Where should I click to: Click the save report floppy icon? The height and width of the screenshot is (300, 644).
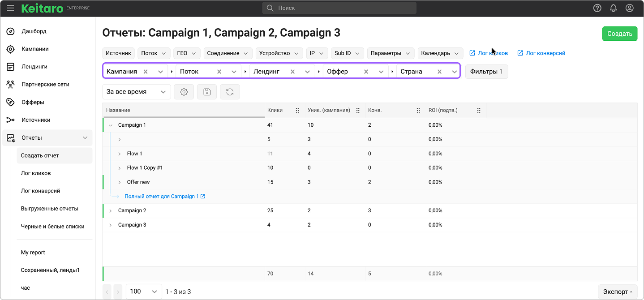pyautogui.click(x=207, y=92)
